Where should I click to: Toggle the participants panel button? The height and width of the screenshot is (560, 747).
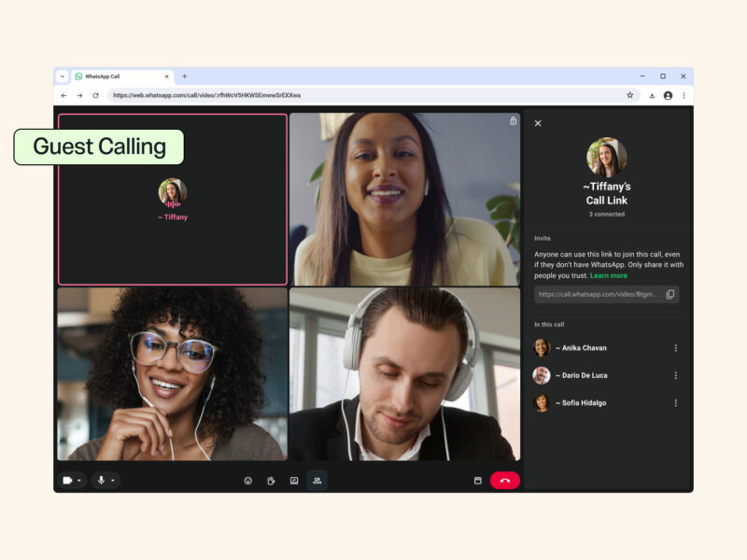(317, 481)
